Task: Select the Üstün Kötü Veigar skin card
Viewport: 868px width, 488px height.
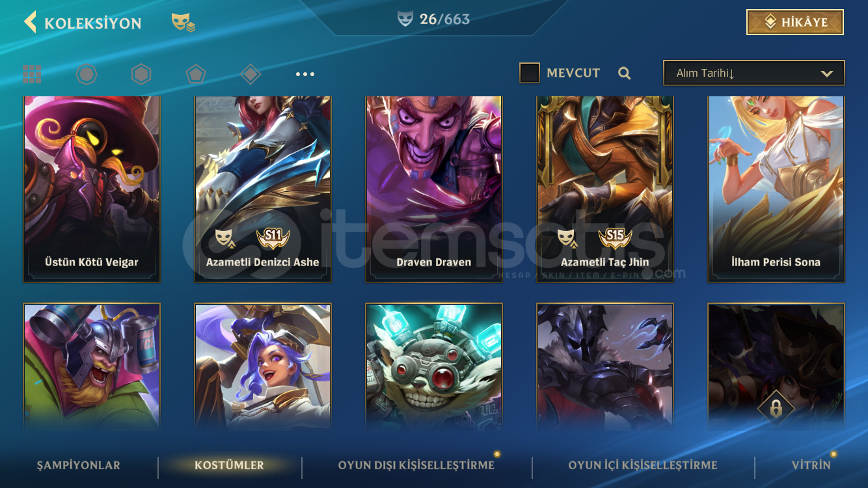Action: point(92,189)
